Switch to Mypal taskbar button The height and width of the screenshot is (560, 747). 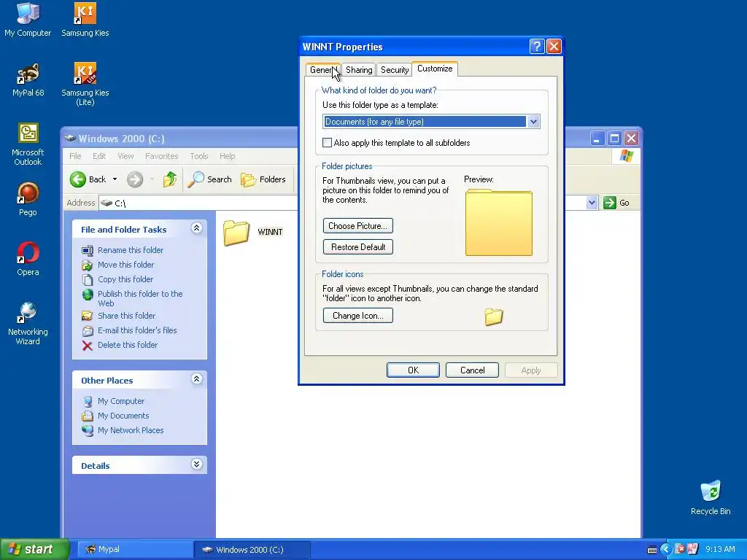pos(135,550)
